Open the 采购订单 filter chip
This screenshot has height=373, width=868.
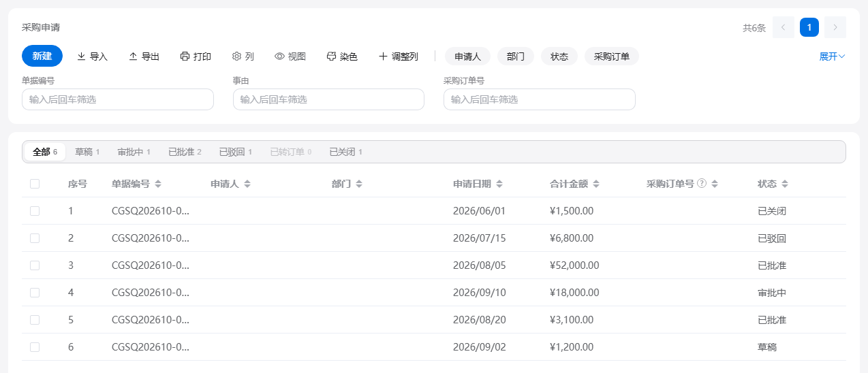[x=612, y=56]
